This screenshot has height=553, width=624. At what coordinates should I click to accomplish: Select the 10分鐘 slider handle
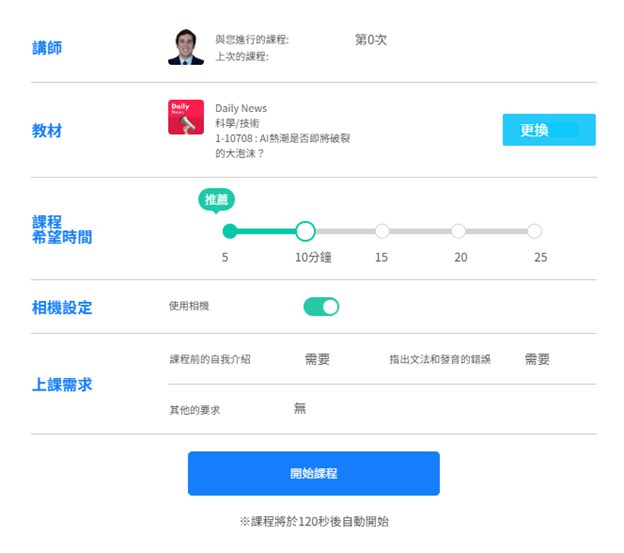[x=306, y=232]
